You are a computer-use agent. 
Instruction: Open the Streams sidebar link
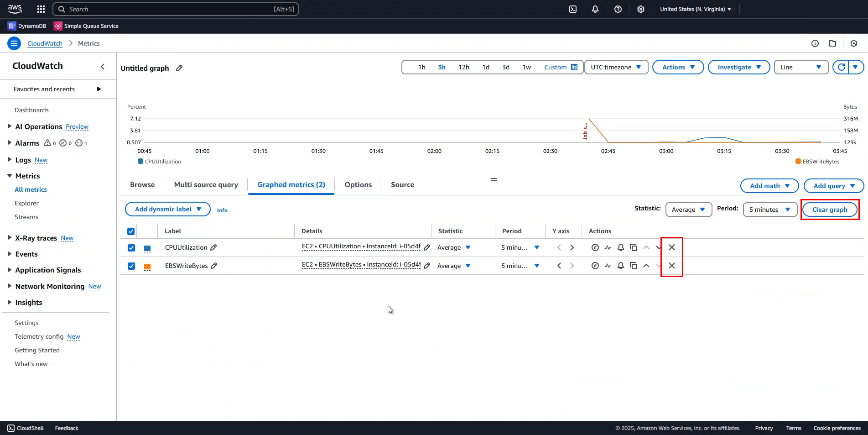(26, 217)
